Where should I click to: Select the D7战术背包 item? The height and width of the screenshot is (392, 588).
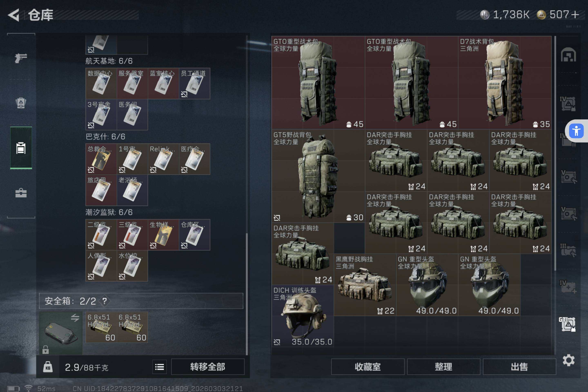(x=505, y=82)
